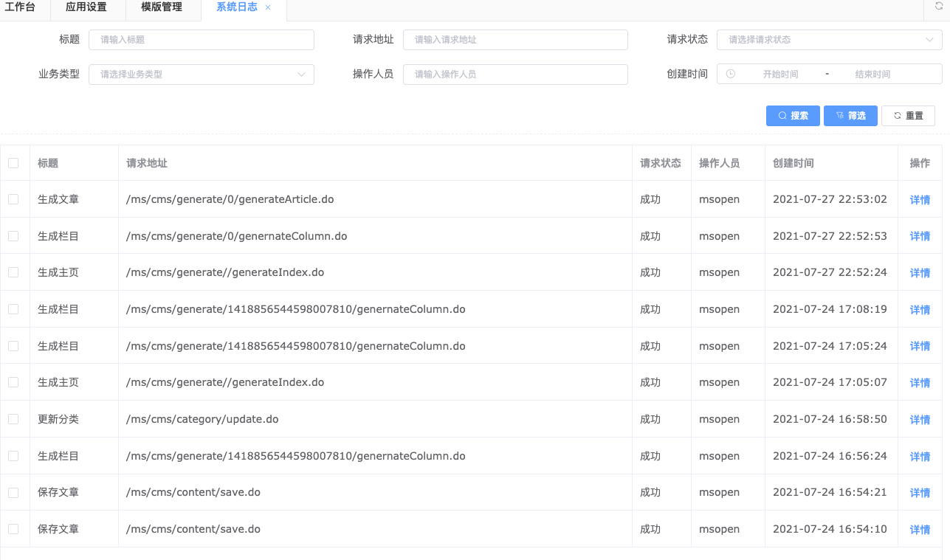Switch to the 模版管理 tab

click(x=162, y=7)
